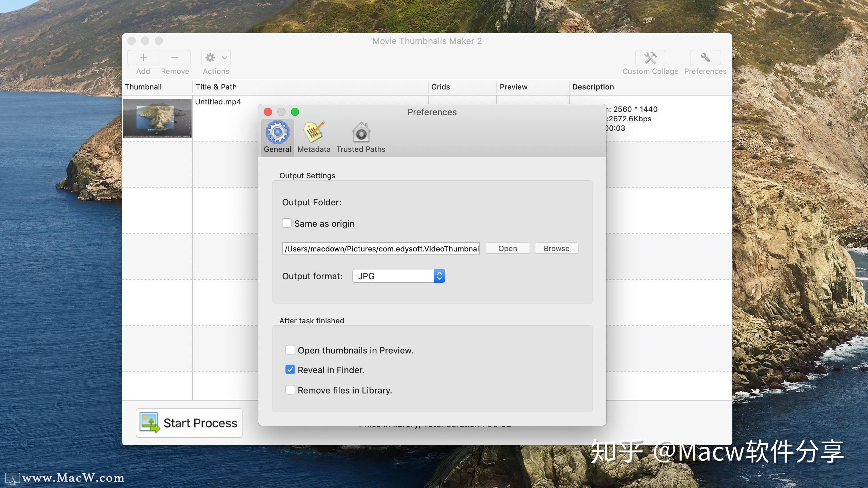
Task: Enable the Same as origin checkbox
Action: pyautogui.click(x=287, y=223)
